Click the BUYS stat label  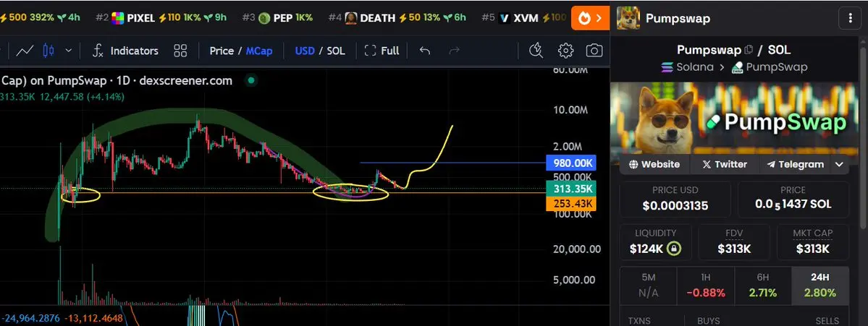pos(709,320)
